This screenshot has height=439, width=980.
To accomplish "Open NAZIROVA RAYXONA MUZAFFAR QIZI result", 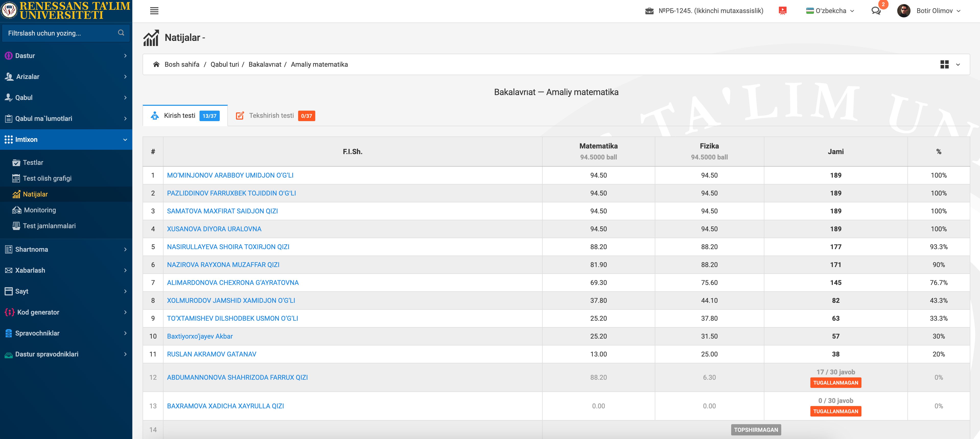I will point(223,265).
